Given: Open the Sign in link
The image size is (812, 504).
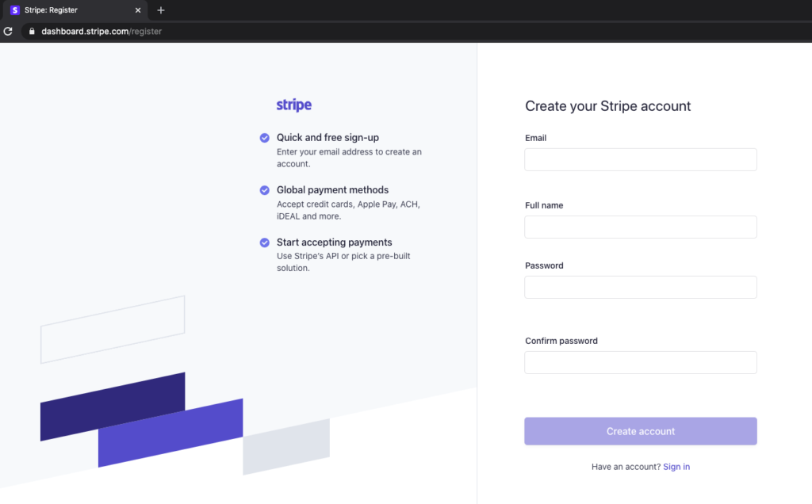Looking at the screenshot, I should [x=676, y=466].
